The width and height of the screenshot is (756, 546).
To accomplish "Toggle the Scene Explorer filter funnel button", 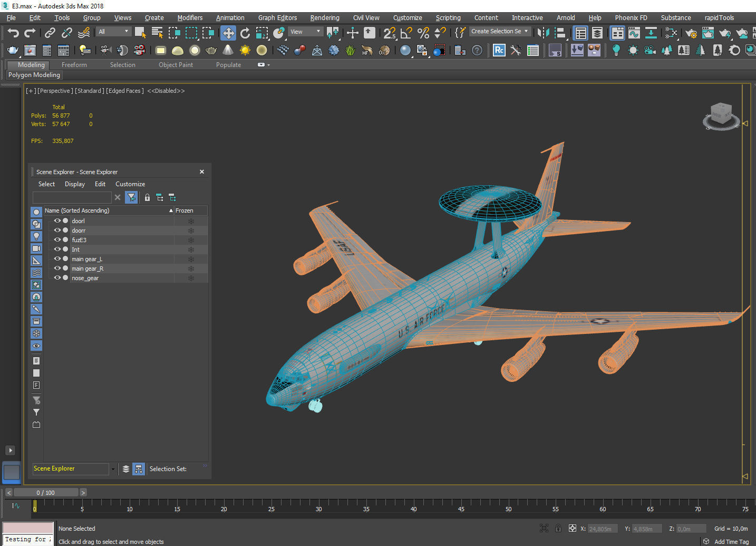I will 131,197.
